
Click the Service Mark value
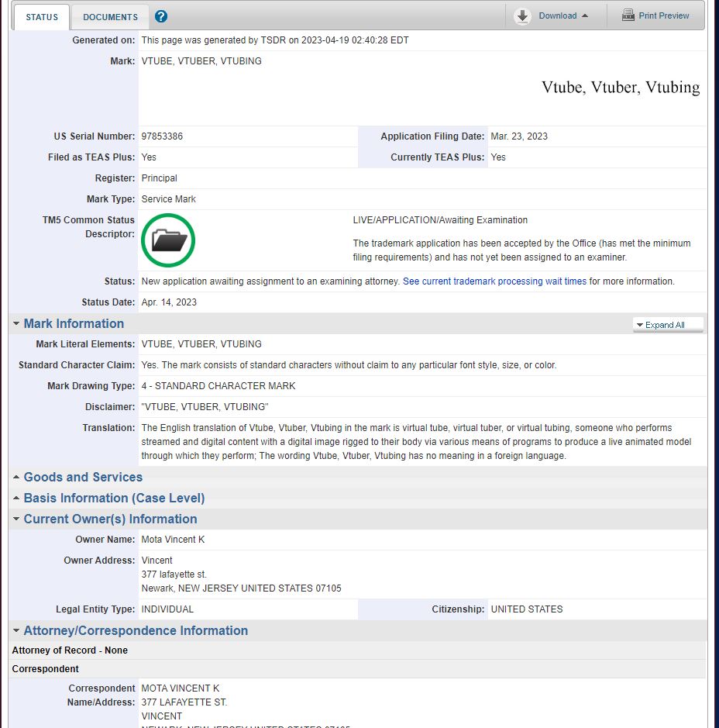(x=168, y=199)
